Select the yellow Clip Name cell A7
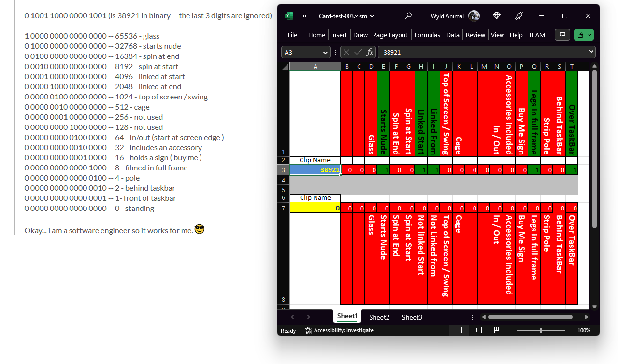Viewport: 618px width, 364px height. tap(315, 208)
